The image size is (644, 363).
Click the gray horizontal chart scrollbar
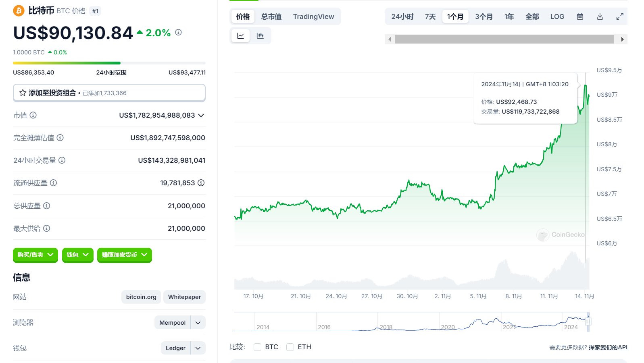504,39
